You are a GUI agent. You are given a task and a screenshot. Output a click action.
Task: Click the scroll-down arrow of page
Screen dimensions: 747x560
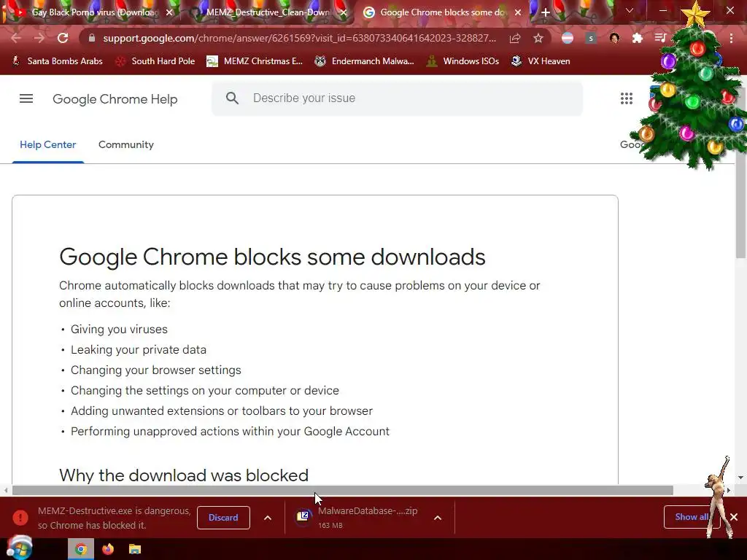[x=740, y=478]
